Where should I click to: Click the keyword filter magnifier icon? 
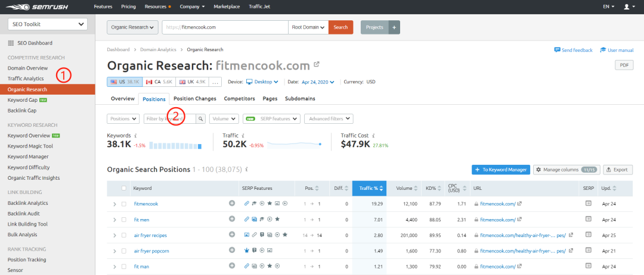[x=201, y=119]
